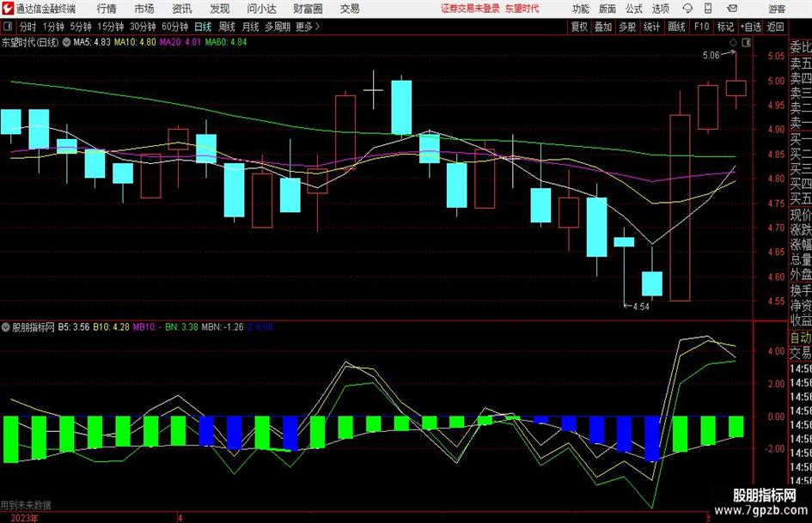
Task: Open the 股朋指标网 sub-indicator dropdown arrow
Action: (x=6, y=327)
